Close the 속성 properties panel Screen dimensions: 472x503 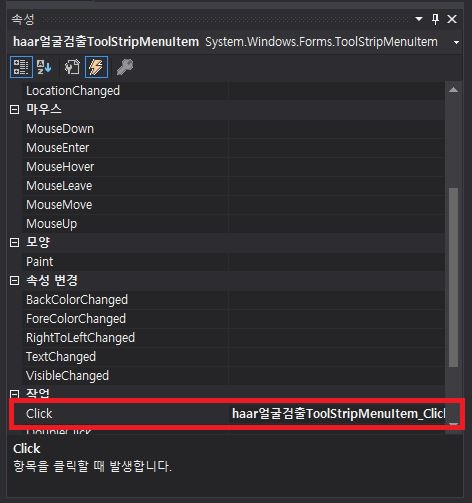coord(452,19)
